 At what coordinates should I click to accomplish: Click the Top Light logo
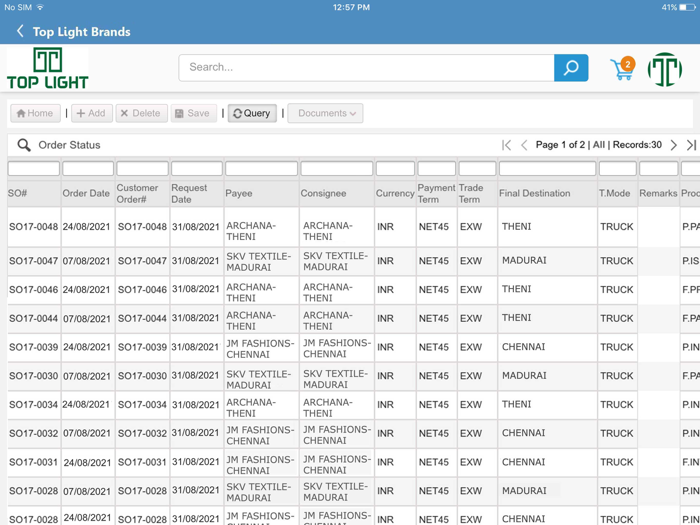click(47, 68)
